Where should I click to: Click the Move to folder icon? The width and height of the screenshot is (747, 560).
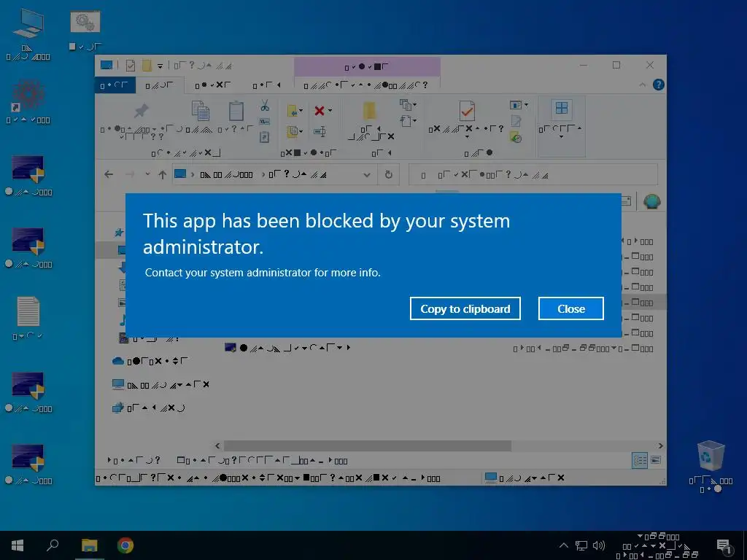(292, 111)
